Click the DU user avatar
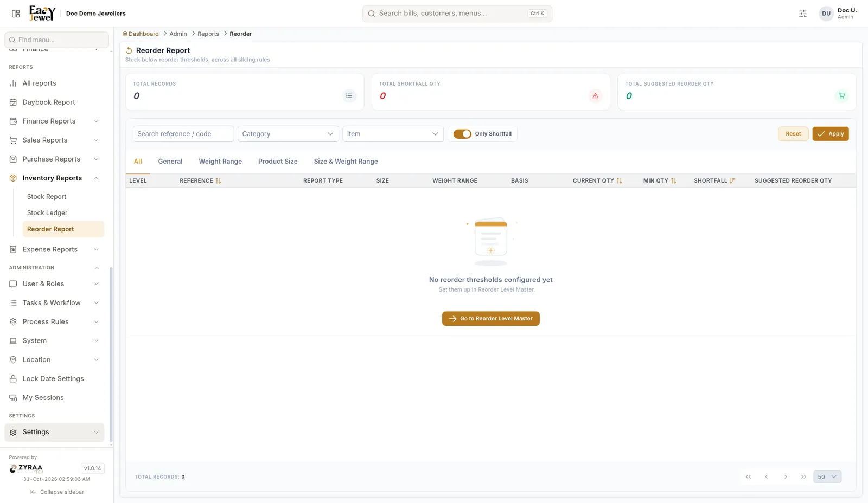 [x=826, y=14]
